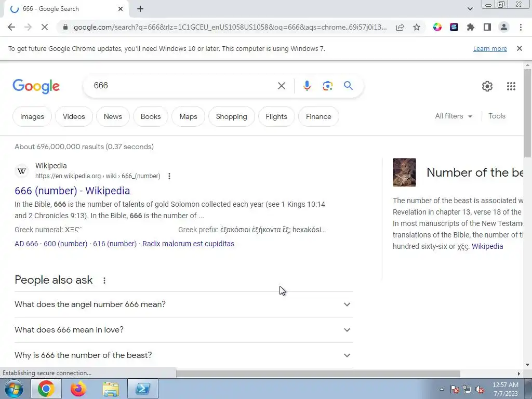Open Wikipedia link in knowledge panel
The image size is (532, 399).
(487, 246)
